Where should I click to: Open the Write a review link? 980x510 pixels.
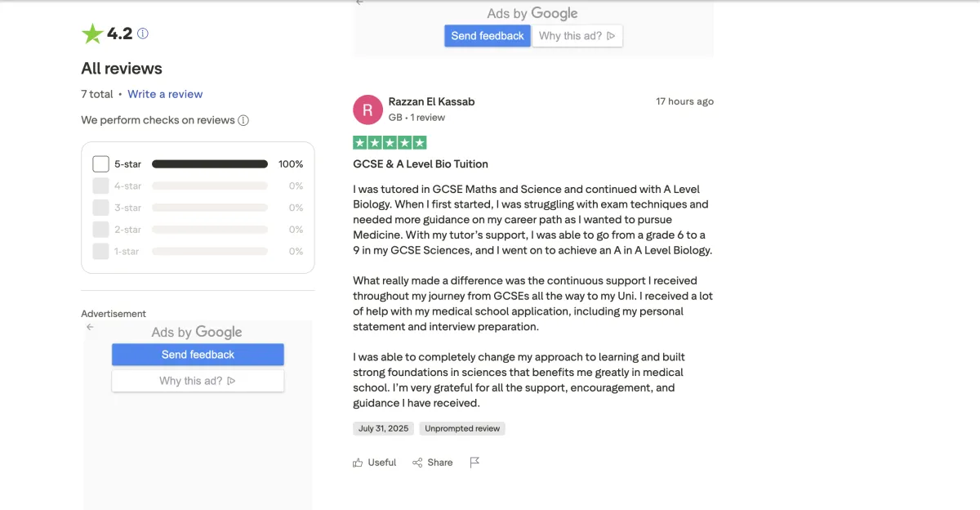coord(165,94)
